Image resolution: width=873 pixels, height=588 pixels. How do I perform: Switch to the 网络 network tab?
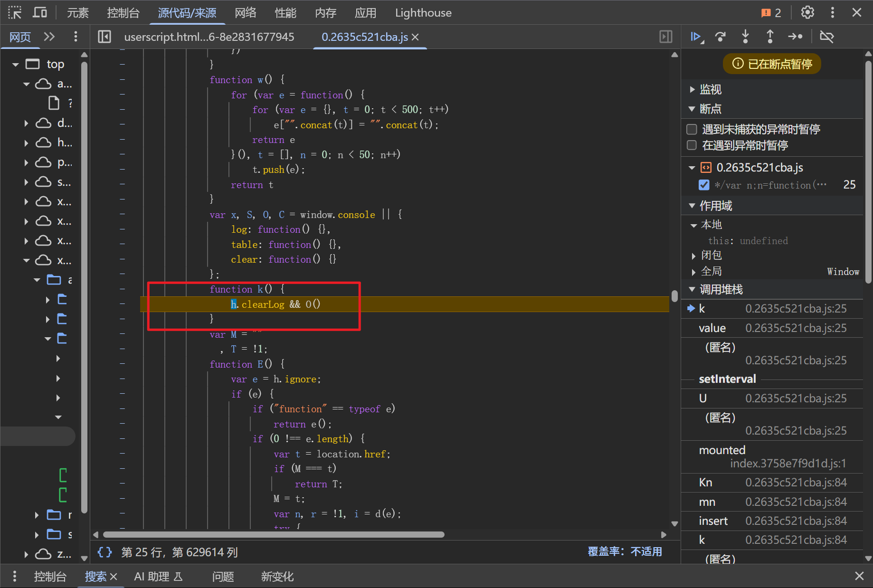[245, 13]
